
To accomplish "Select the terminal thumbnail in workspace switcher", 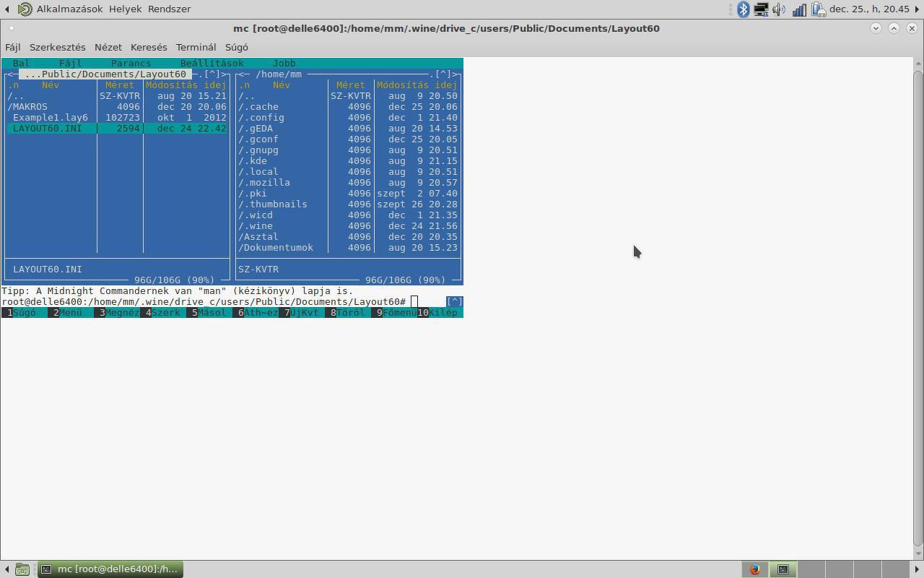I will point(783,569).
